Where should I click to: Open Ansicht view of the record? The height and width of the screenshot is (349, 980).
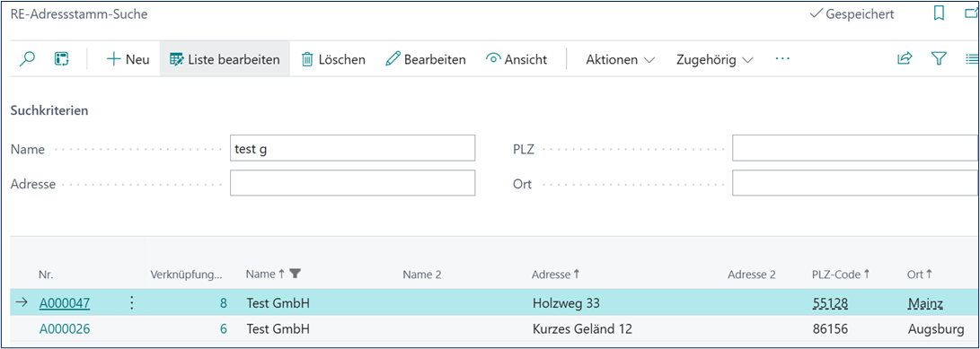tap(516, 59)
